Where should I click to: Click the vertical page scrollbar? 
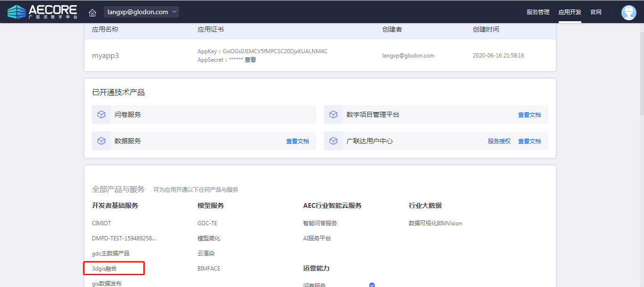[x=641, y=71]
